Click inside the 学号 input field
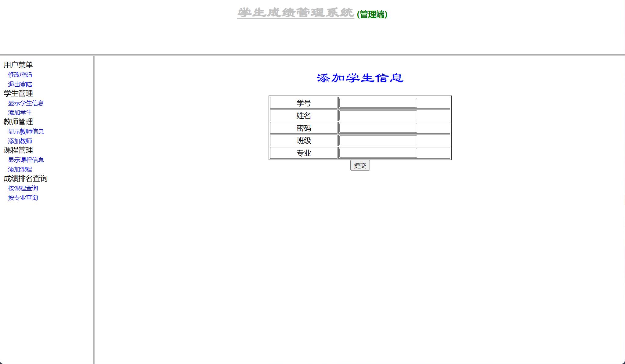This screenshot has width=625, height=364. [x=378, y=103]
